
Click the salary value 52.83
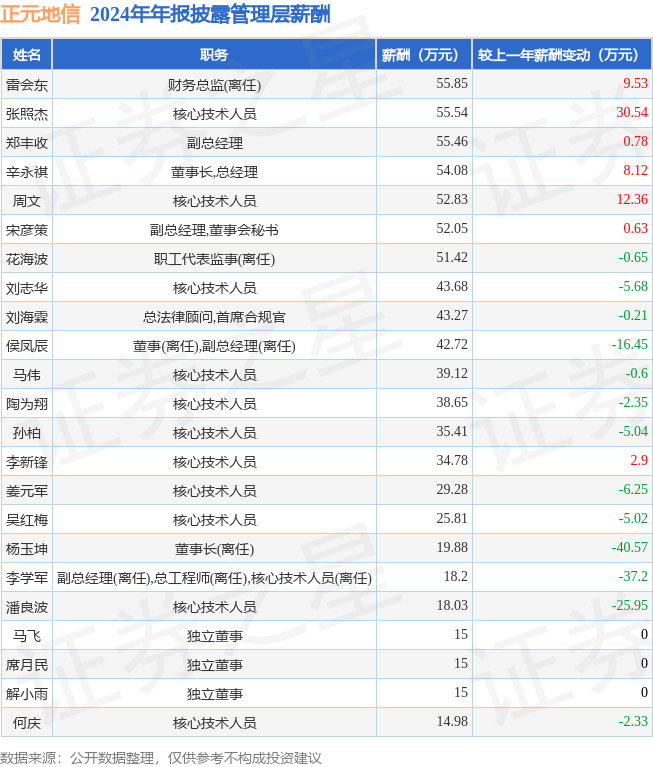[x=452, y=200]
